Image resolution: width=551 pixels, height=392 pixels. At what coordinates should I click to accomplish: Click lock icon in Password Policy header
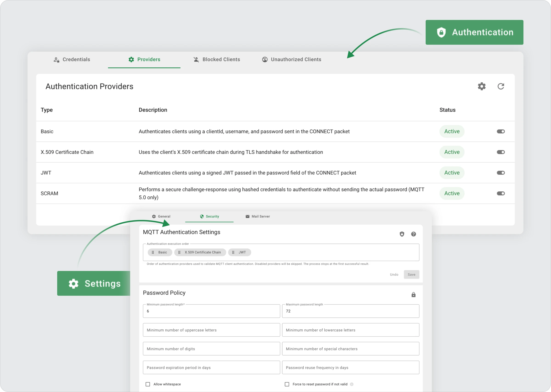click(413, 295)
